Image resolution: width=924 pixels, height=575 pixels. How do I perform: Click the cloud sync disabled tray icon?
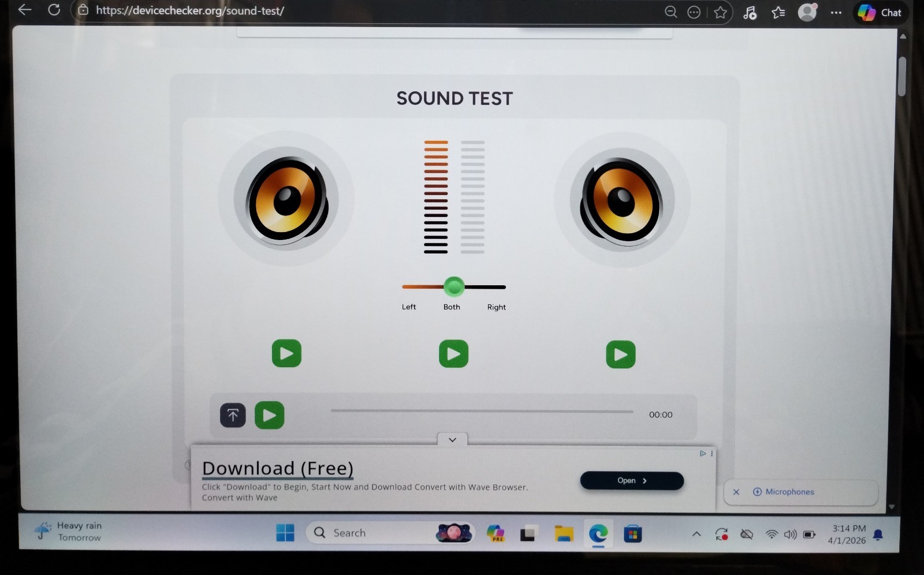pyautogui.click(x=747, y=535)
